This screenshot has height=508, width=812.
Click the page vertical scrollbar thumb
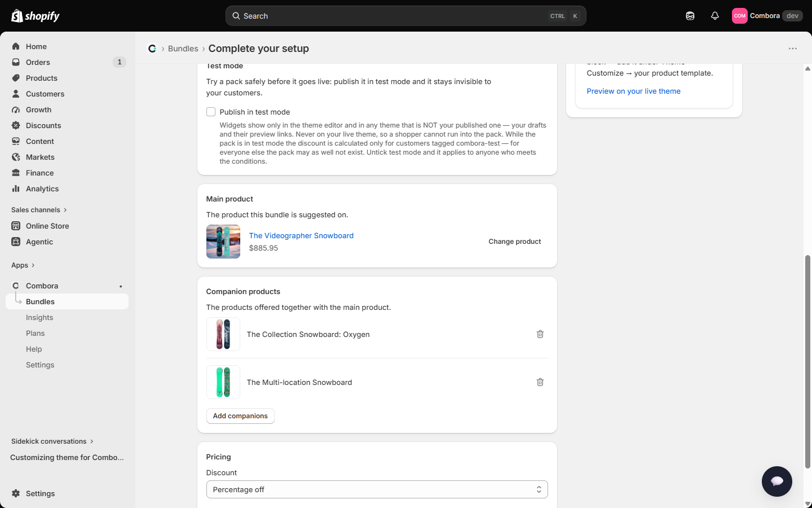[x=807, y=361]
